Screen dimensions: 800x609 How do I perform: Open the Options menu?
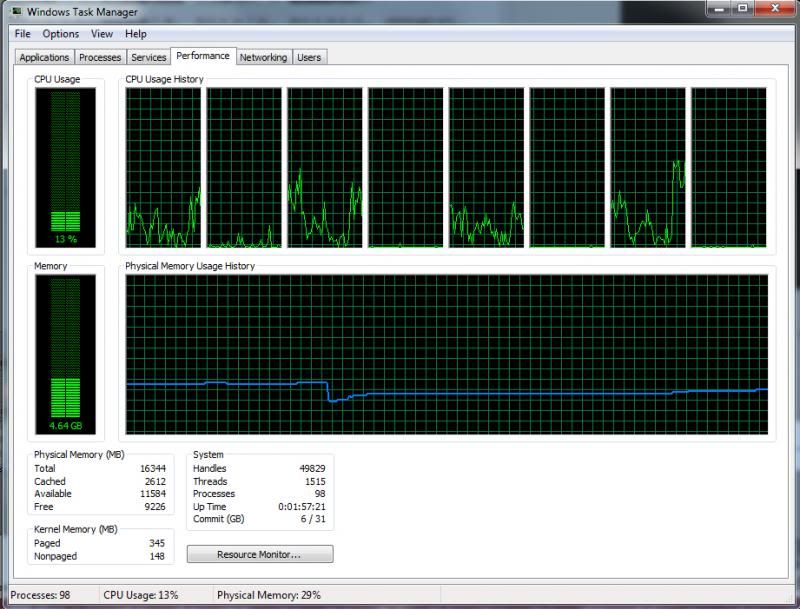click(61, 34)
